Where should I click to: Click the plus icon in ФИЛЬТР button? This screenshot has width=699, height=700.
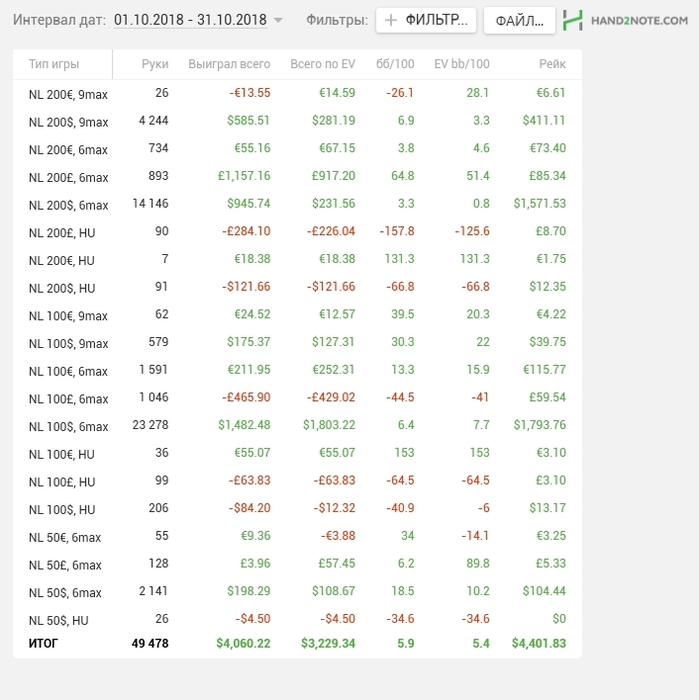tap(391, 20)
